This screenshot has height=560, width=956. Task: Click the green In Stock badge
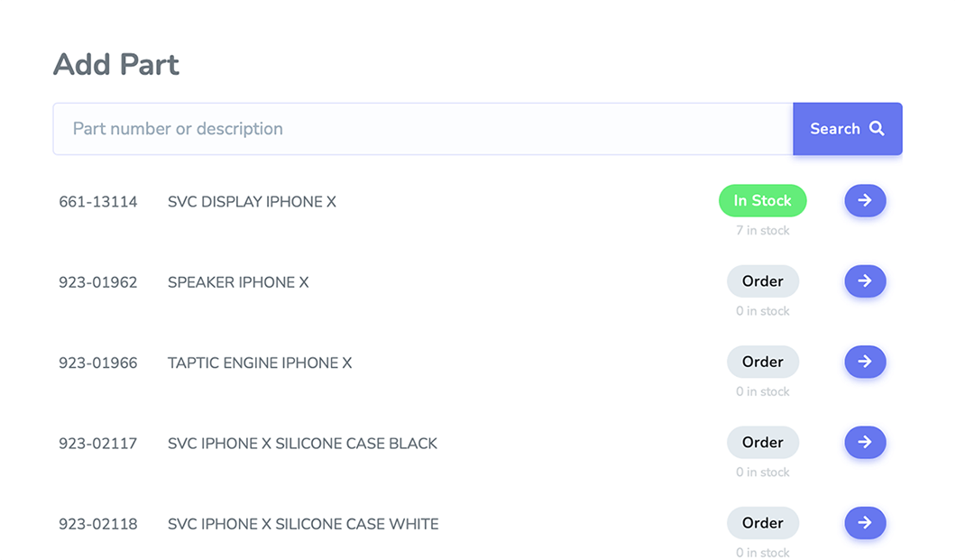click(763, 200)
